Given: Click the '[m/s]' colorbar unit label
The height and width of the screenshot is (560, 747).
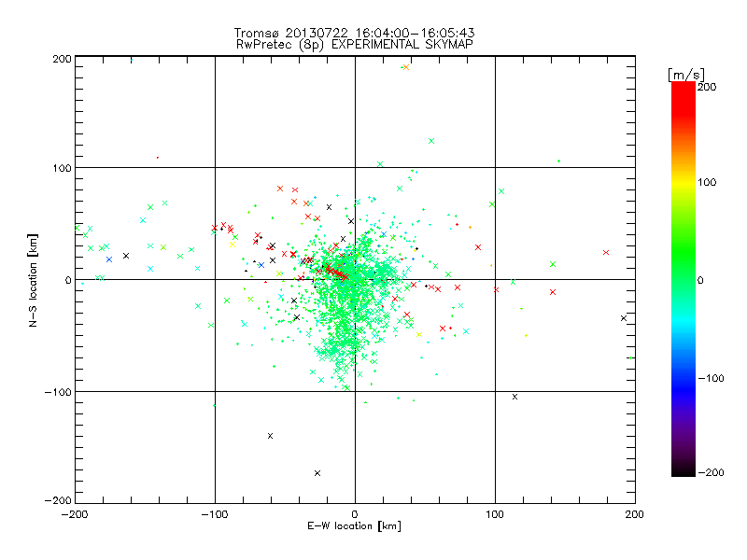Looking at the screenshot, I should (685, 75).
